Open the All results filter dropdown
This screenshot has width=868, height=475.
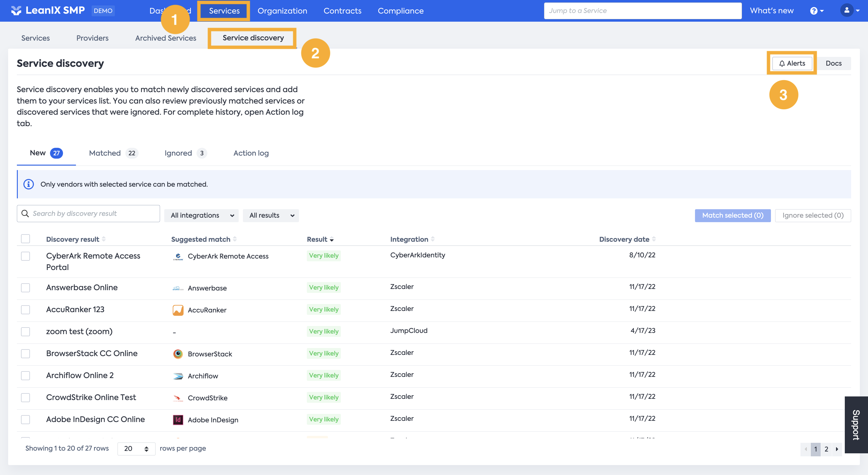tap(271, 216)
